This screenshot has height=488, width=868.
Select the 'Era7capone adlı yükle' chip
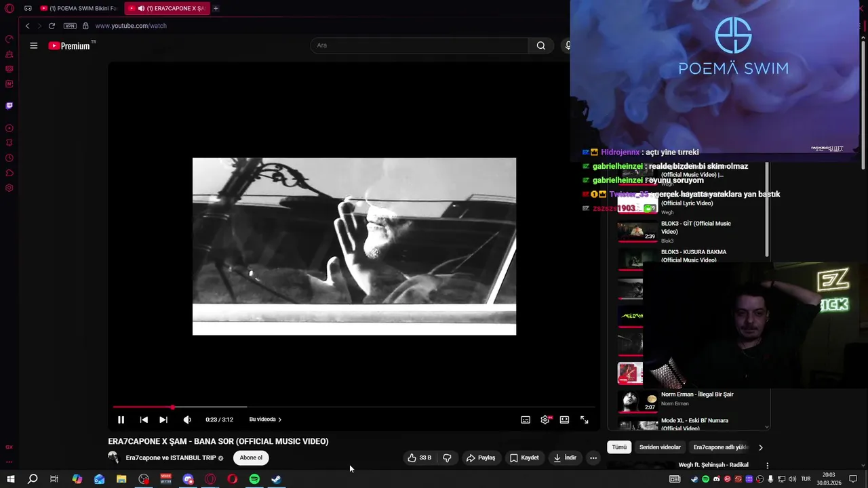pyautogui.click(x=720, y=447)
